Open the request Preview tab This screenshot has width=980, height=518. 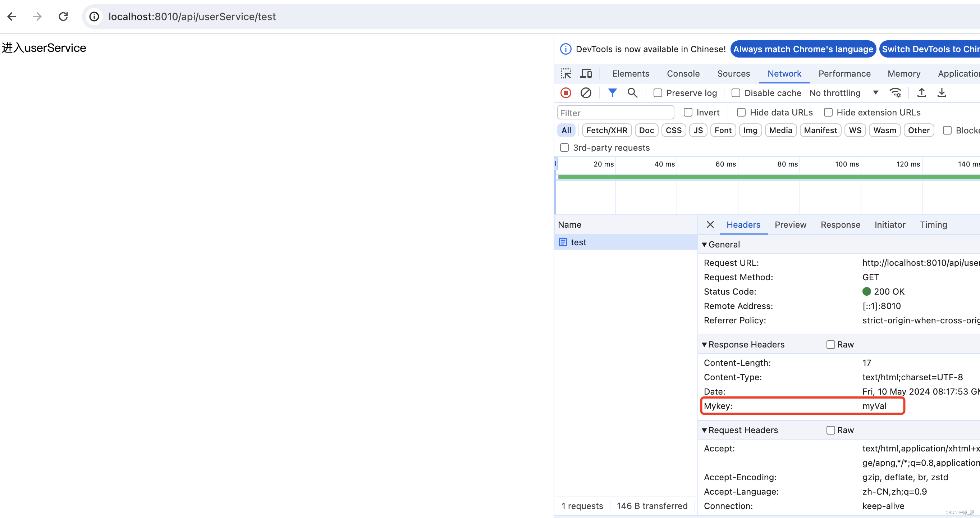point(790,225)
